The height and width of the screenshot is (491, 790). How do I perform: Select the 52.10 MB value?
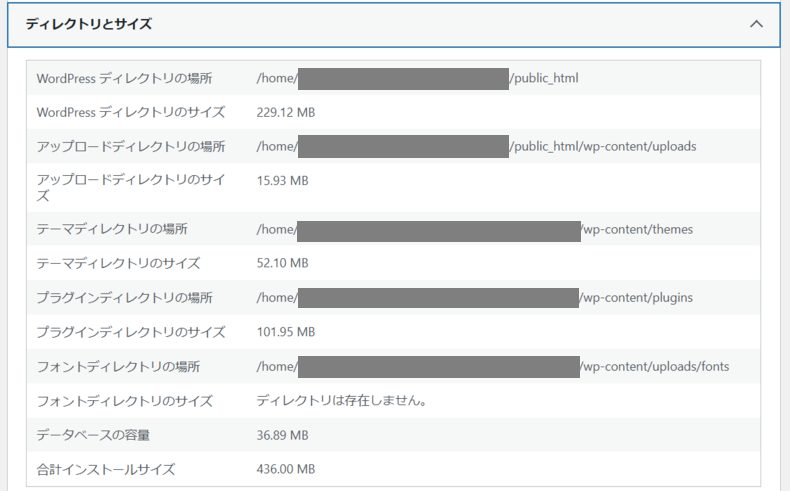[x=282, y=263]
